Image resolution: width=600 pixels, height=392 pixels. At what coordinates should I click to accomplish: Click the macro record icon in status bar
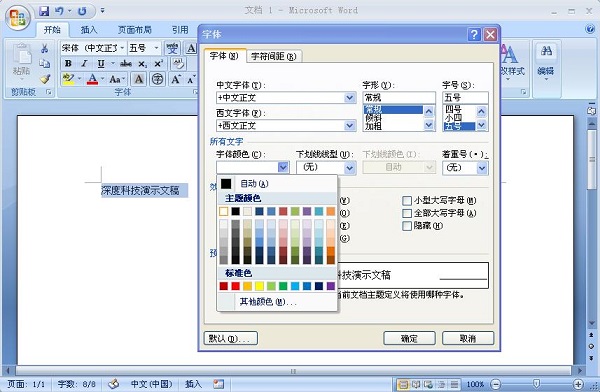click(x=218, y=384)
